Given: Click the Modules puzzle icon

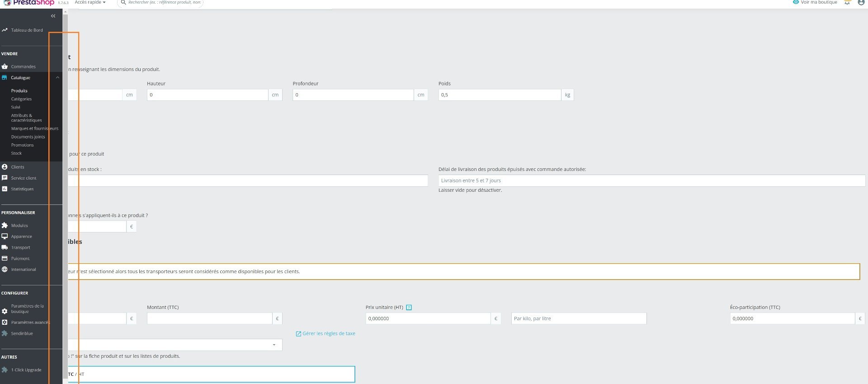Looking at the screenshot, I should click(x=5, y=225).
